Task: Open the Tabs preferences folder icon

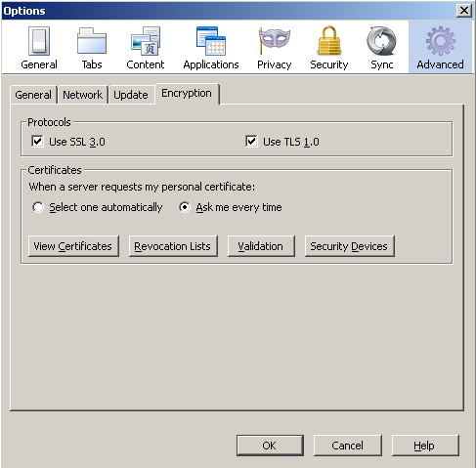Action: 92,41
